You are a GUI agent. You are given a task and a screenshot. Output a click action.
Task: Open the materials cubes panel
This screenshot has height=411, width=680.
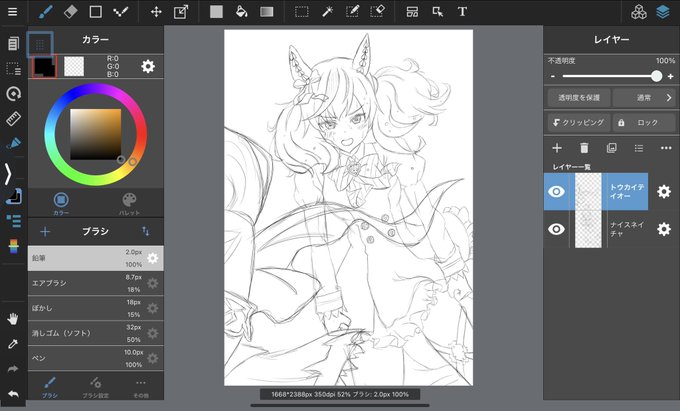(x=638, y=12)
